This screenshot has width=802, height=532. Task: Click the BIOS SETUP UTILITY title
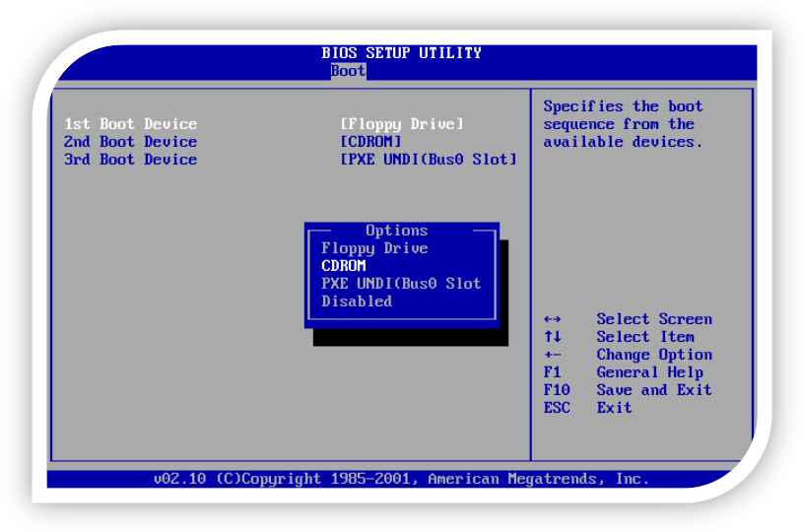coord(402,52)
